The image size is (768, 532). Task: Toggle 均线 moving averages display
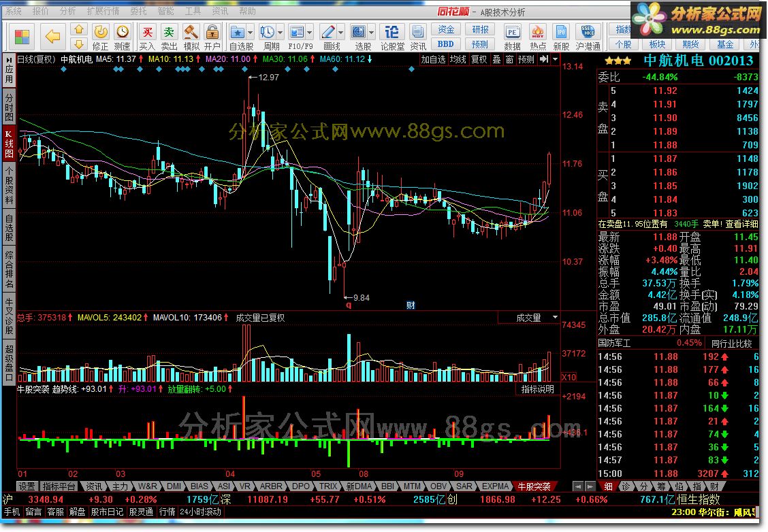click(x=458, y=59)
